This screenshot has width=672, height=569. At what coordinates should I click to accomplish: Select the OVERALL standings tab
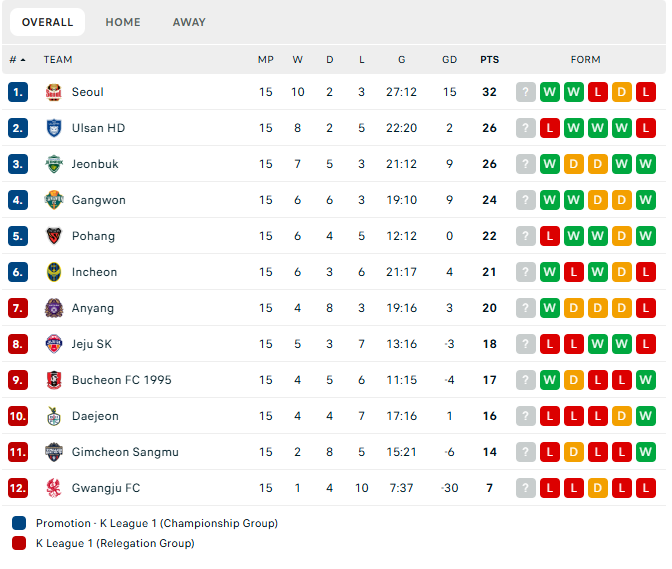pyautogui.click(x=48, y=22)
